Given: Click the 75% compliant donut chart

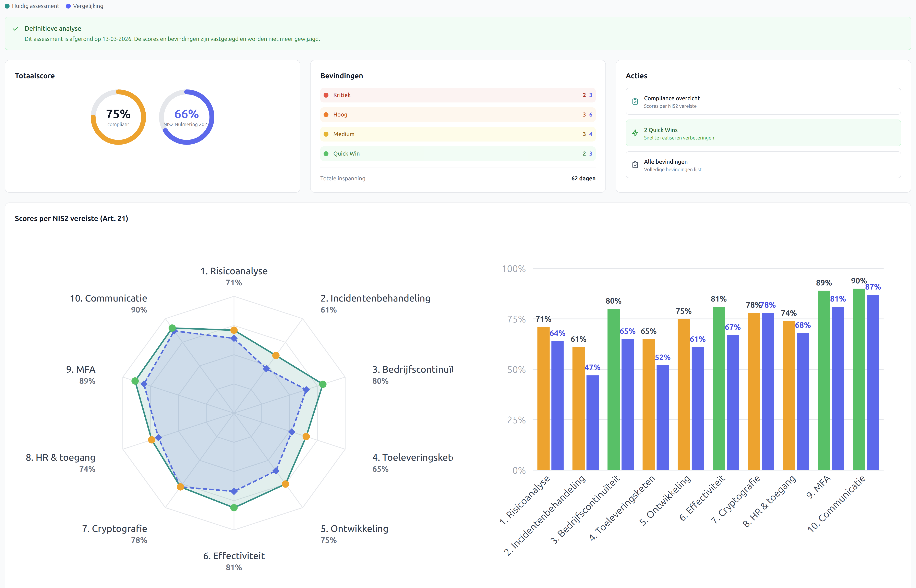Looking at the screenshot, I should pos(118,117).
